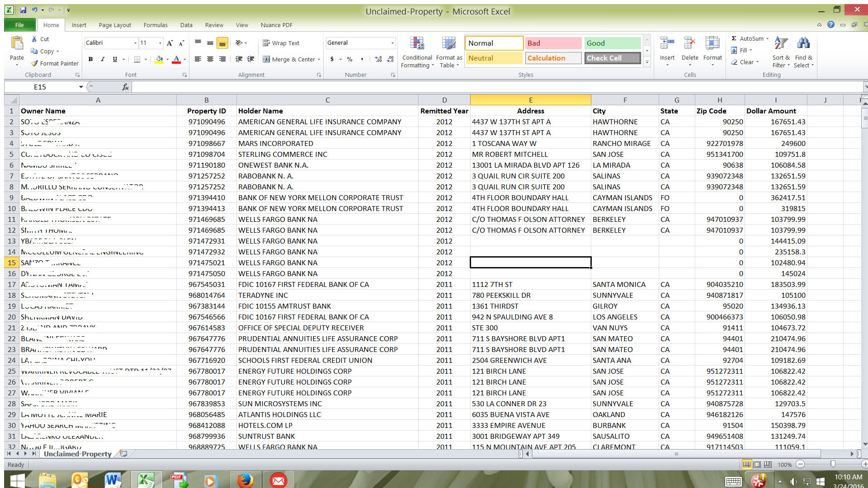Apply Comma Style format

pos(362,59)
